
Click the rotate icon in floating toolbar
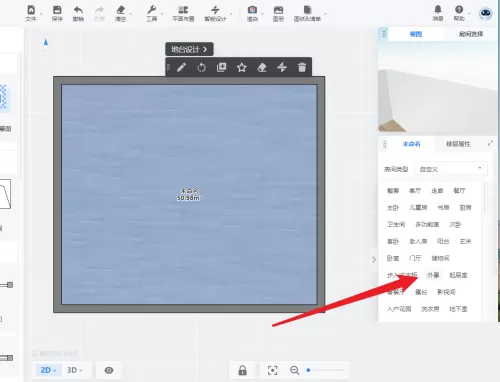[201, 68]
